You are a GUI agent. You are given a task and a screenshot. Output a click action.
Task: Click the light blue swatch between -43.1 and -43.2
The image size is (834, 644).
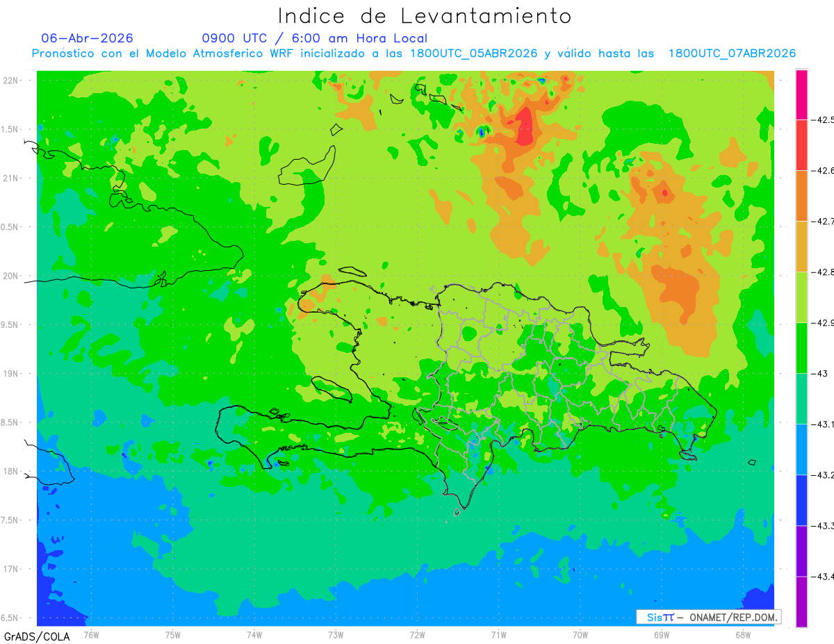tap(801, 449)
